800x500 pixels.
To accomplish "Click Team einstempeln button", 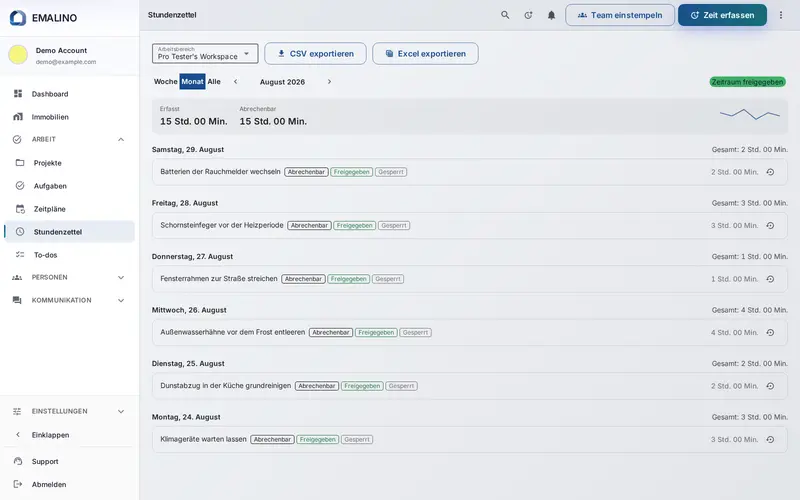I will (620, 15).
